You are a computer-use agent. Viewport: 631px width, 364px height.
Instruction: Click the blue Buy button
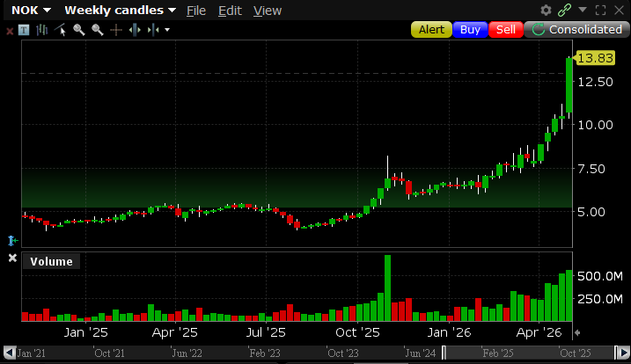[x=470, y=30]
